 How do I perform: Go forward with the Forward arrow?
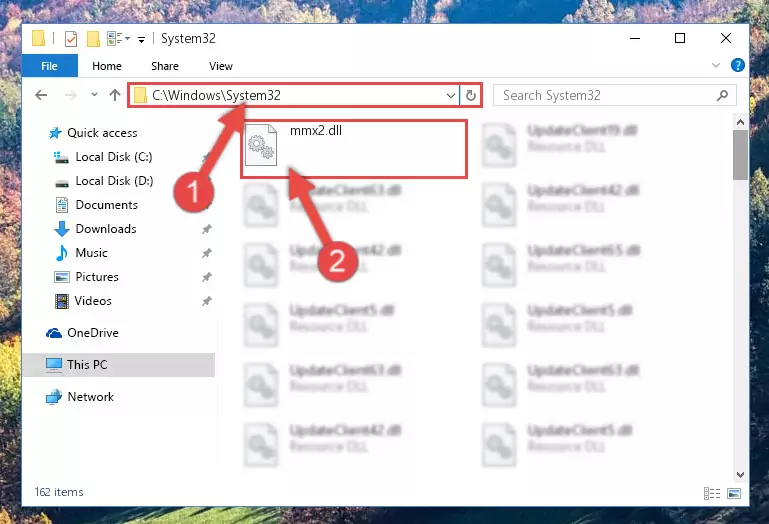pyautogui.click(x=71, y=95)
